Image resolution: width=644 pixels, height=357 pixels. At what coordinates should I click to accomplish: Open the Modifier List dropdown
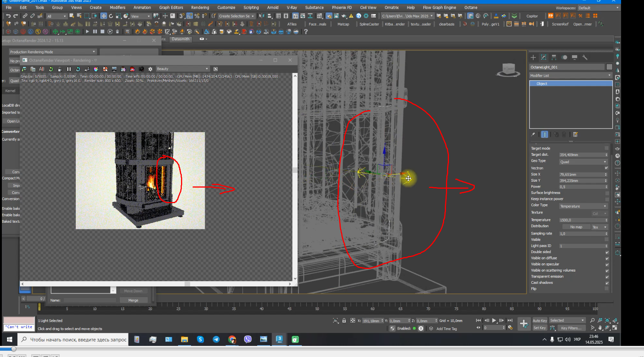point(571,75)
